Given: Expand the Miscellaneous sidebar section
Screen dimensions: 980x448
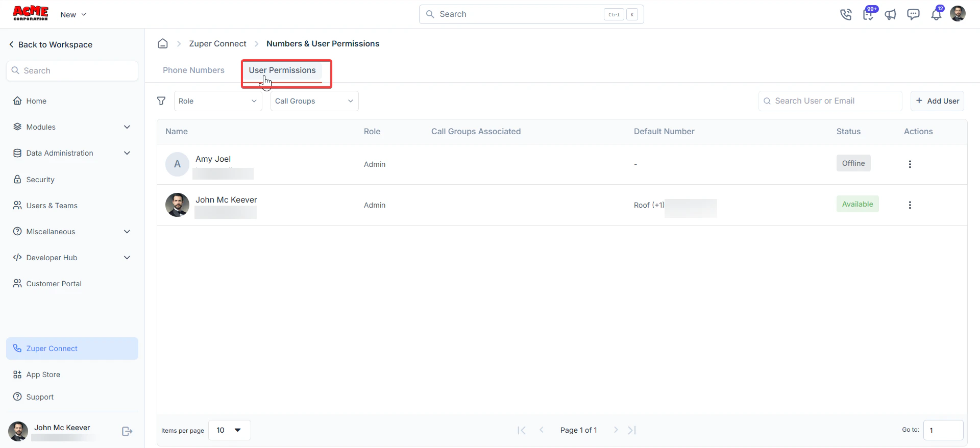Looking at the screenshot, I should click(x=72, y=232).
